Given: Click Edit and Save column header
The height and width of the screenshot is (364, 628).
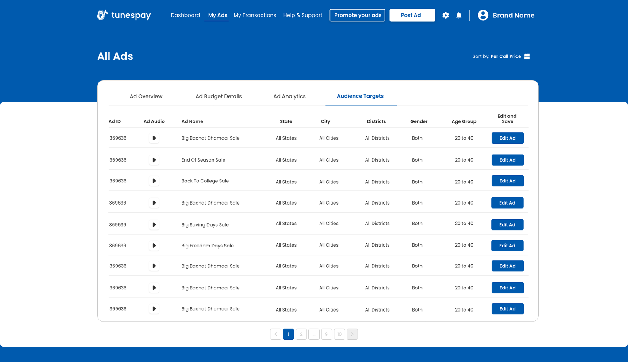Looking at the screenshot, I should pyautogui.click(x=507, y=119).
